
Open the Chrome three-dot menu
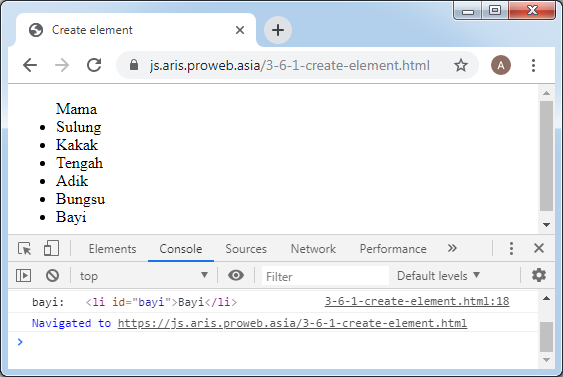[x=533, y=65]
